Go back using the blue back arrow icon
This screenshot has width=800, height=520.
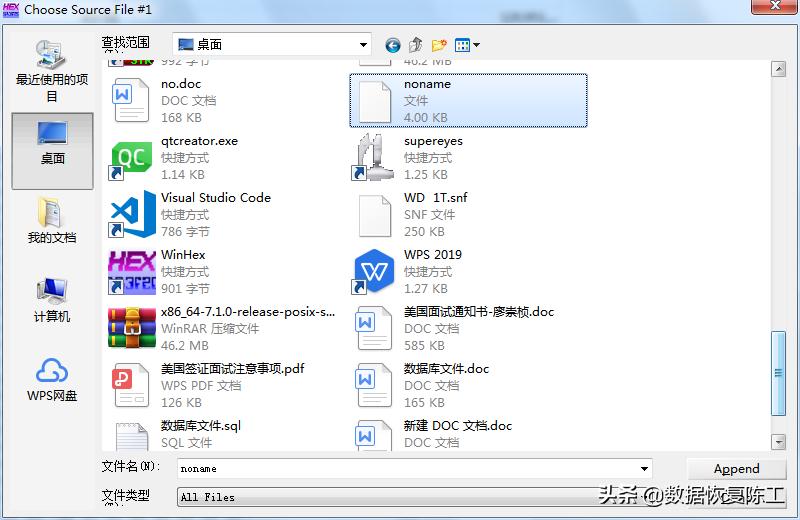392,45
